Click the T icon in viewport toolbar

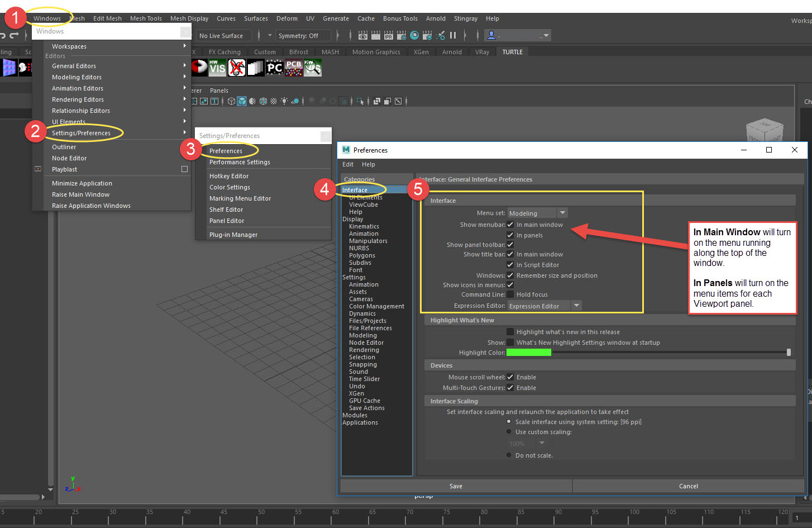tap(214, 101)
